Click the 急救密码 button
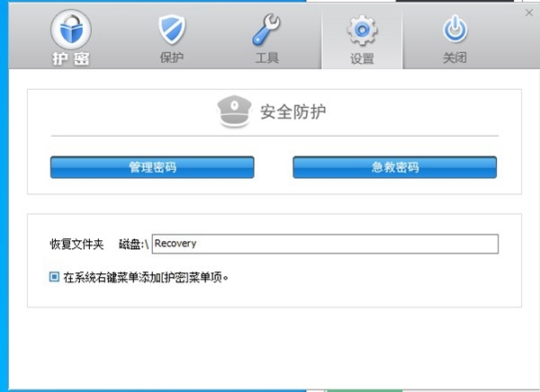540x392 pixels. (x=395, y=167)
